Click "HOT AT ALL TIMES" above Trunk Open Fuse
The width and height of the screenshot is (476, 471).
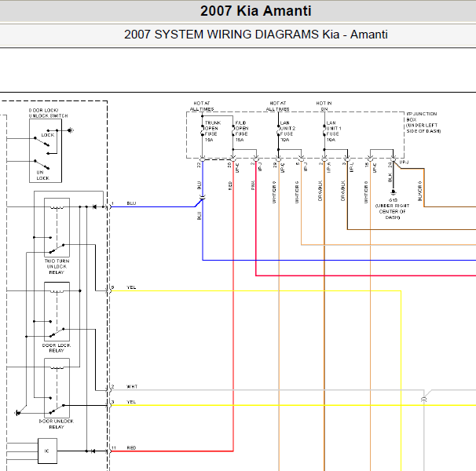202,106
